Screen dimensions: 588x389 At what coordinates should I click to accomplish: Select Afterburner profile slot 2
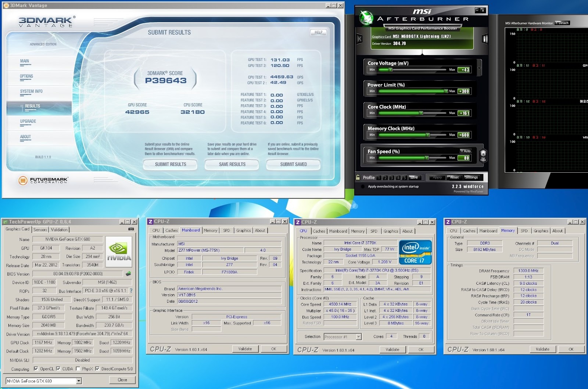click(386, 177)
